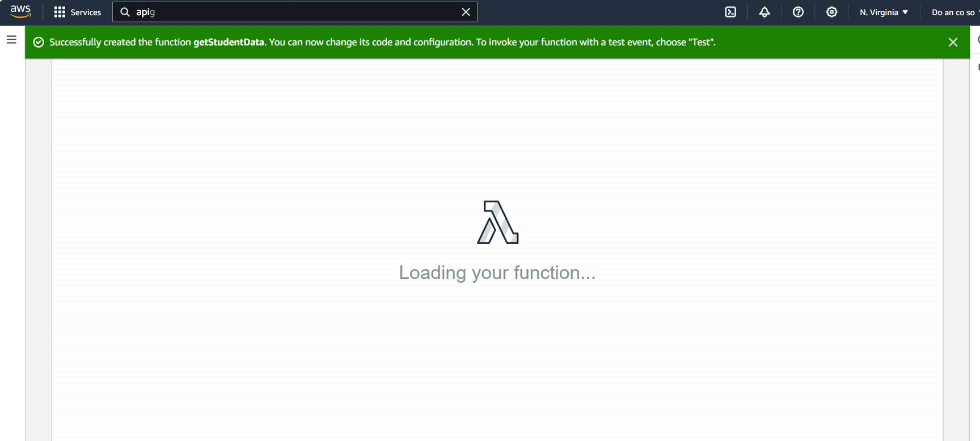Dismiss the green success banner

953,42
